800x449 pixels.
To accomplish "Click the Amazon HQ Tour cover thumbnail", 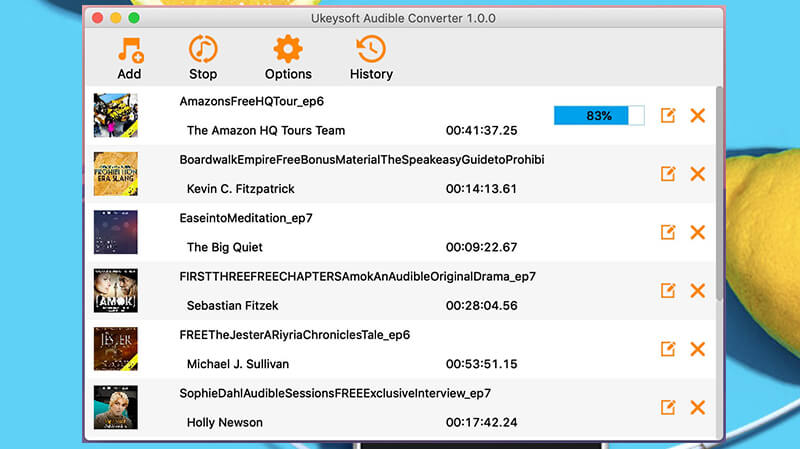I will [115, 115].
